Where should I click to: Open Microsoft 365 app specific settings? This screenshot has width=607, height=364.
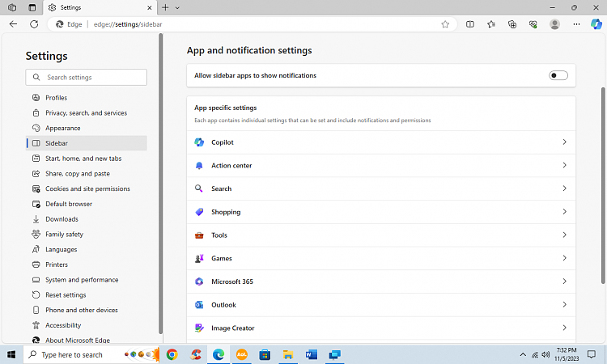(x=380, y=281)
